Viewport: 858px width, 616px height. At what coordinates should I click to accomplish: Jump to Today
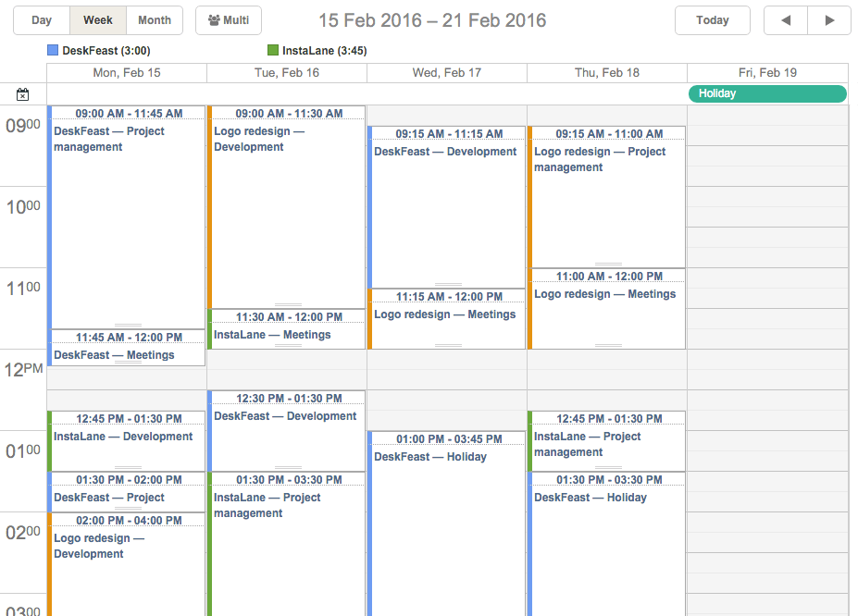click(x=713, y=20)
